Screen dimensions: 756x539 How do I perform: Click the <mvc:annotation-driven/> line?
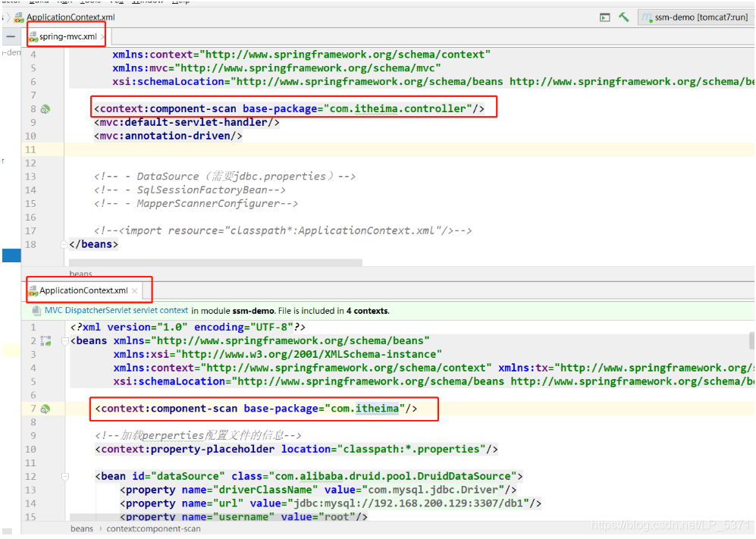(x=168, y=136)
